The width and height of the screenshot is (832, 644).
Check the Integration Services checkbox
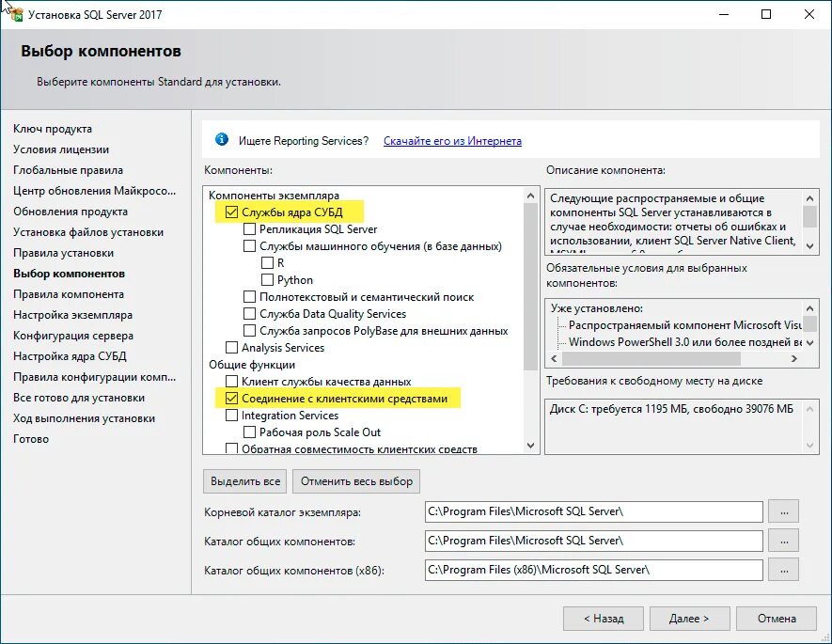click(231, 416)
